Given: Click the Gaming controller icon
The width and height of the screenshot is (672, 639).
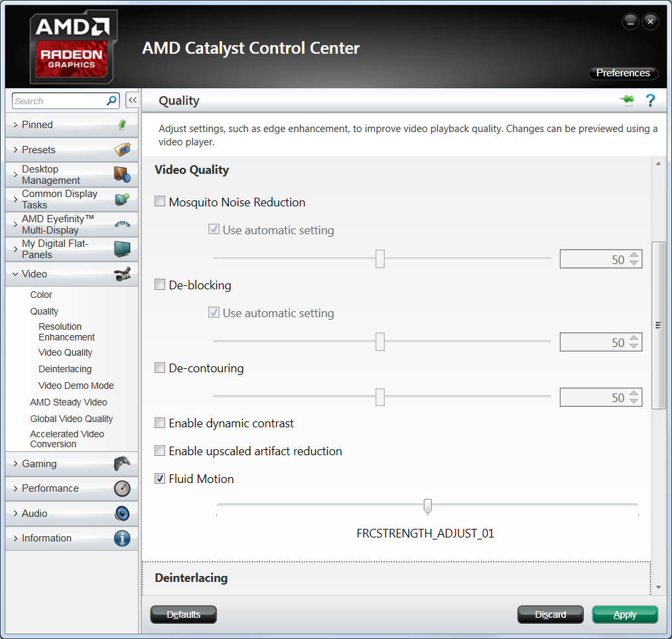Looking at the screenshot, I should pos(122,463).
